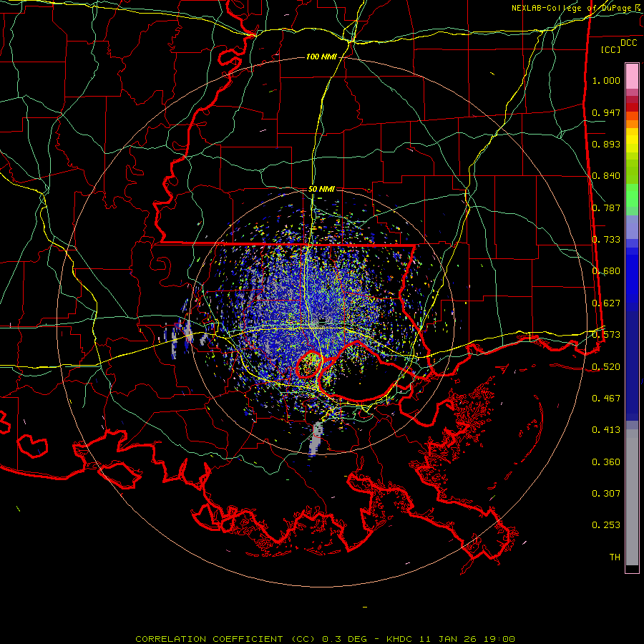This screenshot has width=644, height=644.
Task: Click the 0.947 scale value
Action: [606, 112]
